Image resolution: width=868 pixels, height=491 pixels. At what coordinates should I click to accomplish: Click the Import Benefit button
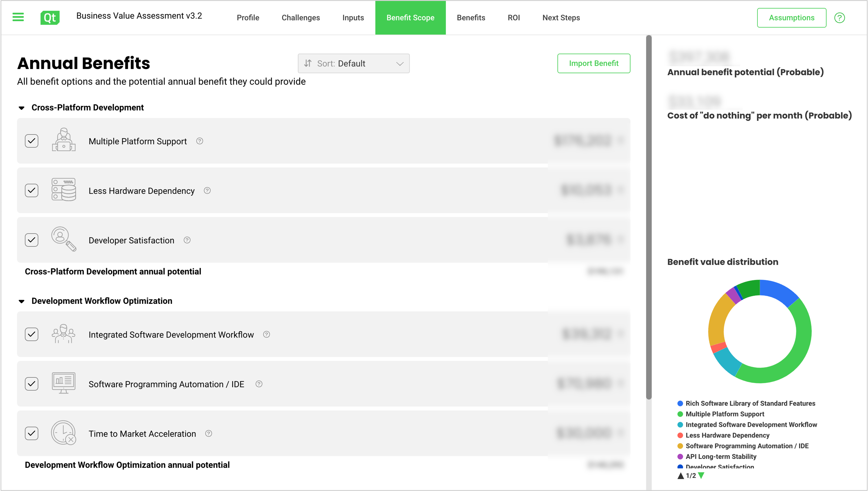pyautogui.click(x=594, y=63)
